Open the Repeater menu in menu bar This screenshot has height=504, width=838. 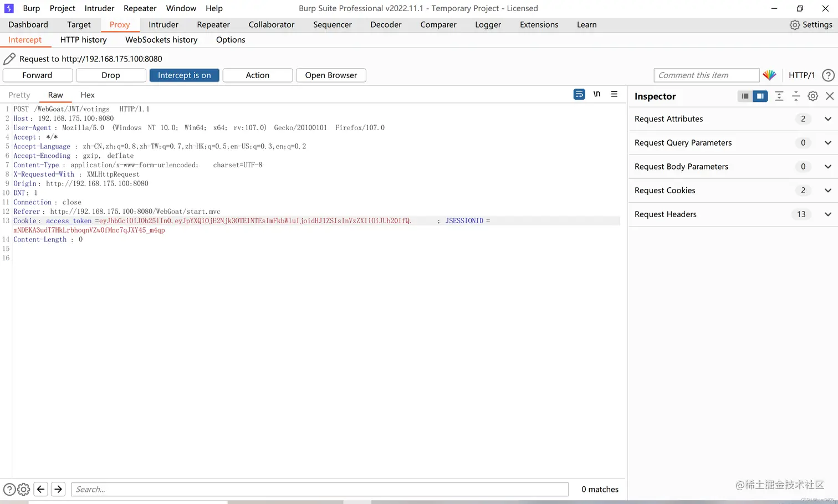point(140,8)
